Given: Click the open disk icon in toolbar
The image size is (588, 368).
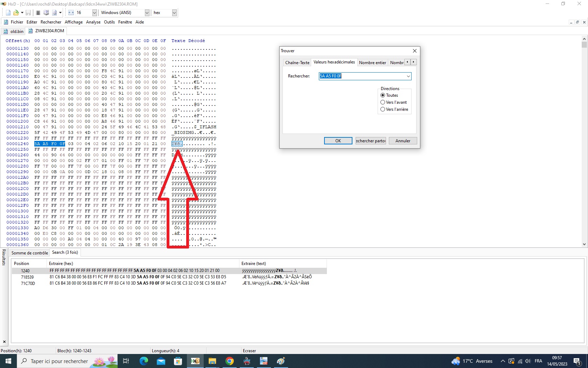Looking at the screenshot, I should (x=46, y=13).
